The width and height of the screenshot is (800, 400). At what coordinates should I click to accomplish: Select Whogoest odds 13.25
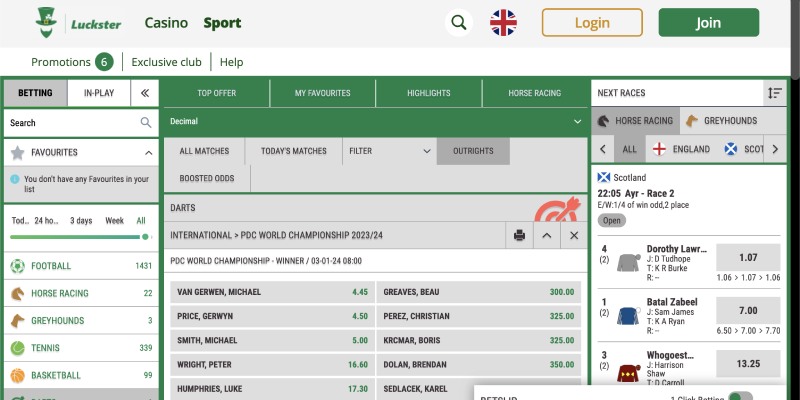coord(748,364)
